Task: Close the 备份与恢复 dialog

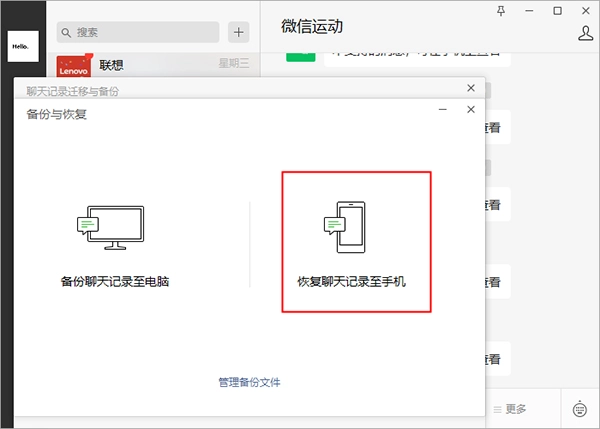Action: point(471,109)
